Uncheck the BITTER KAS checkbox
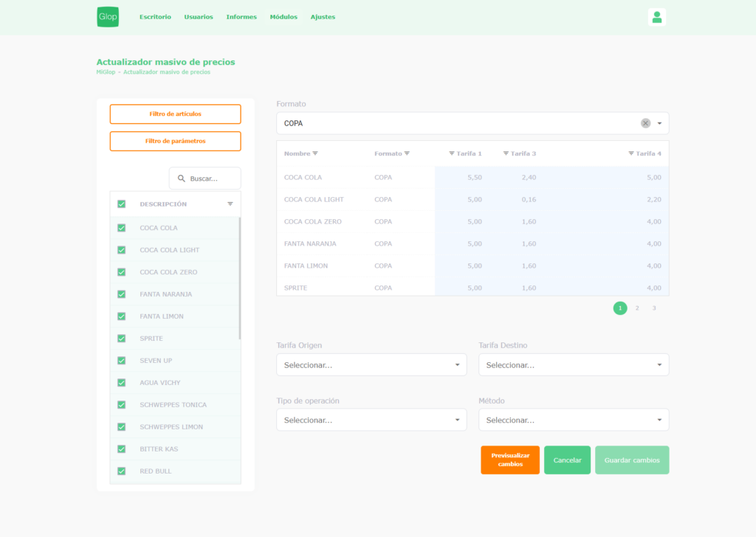Screen dimensions: 756x537 tap(122, 449)
